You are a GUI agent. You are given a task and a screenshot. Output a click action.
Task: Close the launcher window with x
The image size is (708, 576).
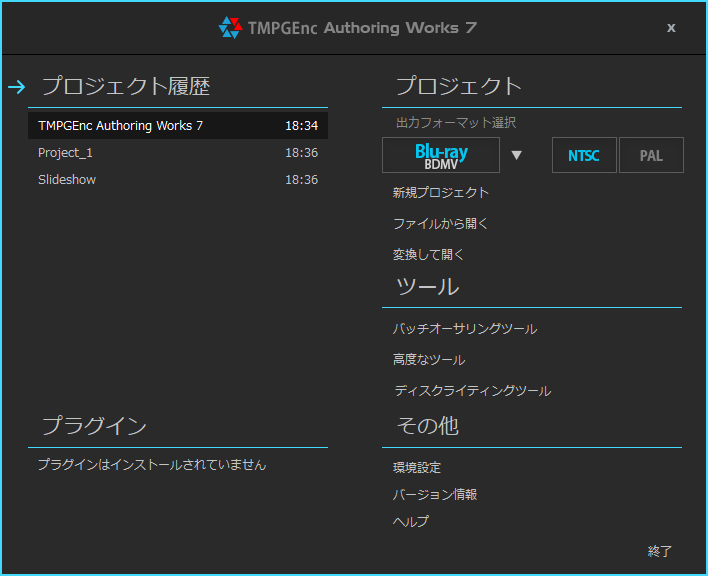point(671,28)
